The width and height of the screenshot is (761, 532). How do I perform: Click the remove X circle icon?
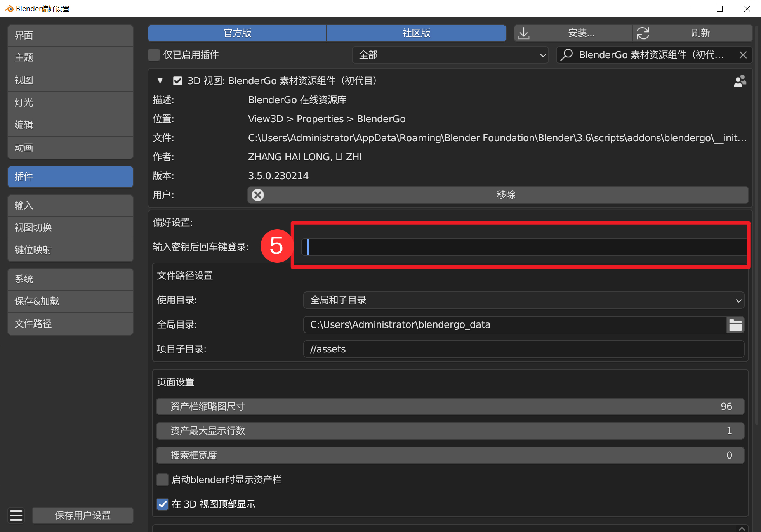coord(258,195)
